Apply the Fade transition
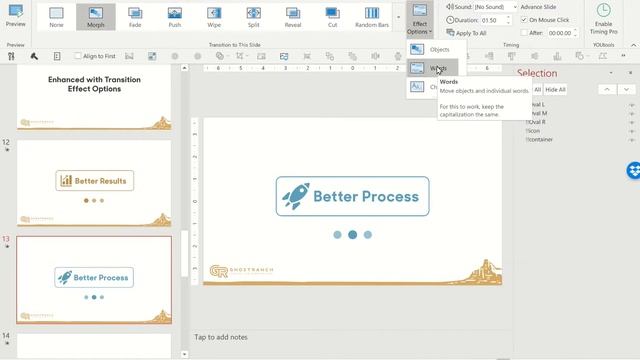Screen dimensions: 640x360 [135, 17]
